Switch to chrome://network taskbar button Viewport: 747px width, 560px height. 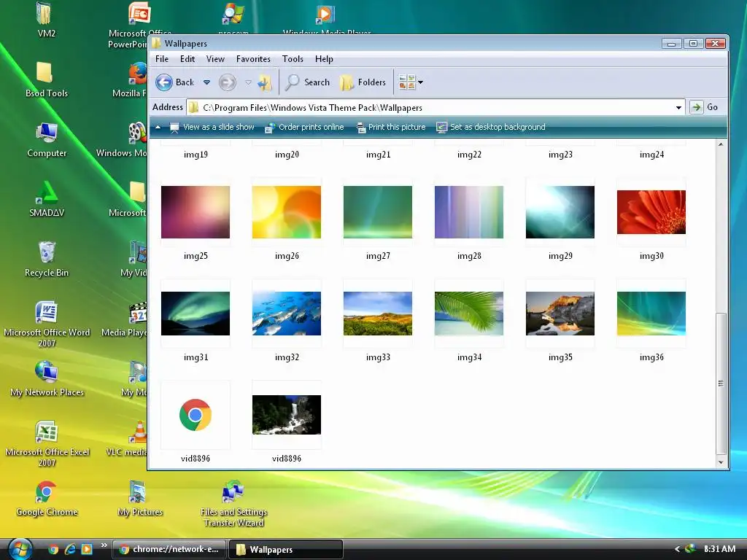coord(169,549)
